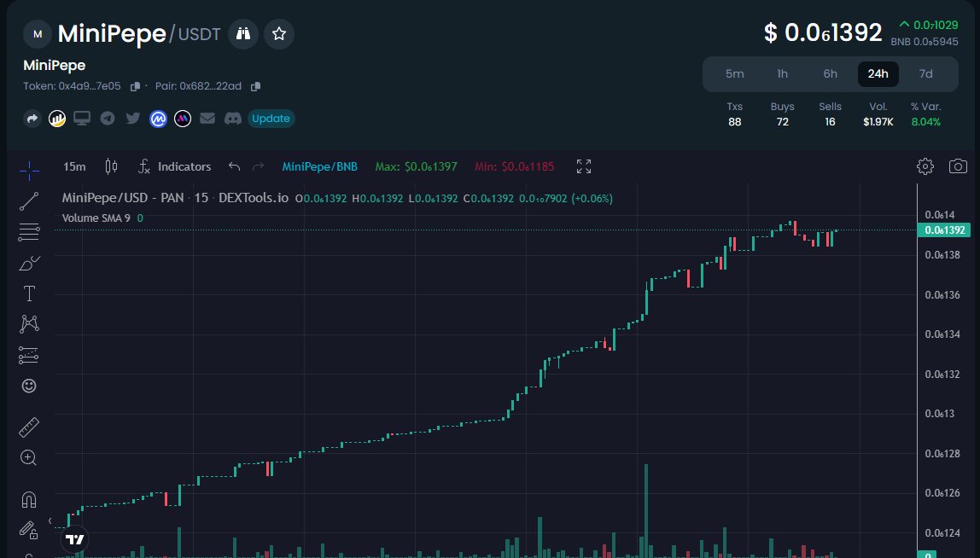Open the Twitter link icon
Image resolution: width=980 pixels, height=558 pixels.
(132, 118)
